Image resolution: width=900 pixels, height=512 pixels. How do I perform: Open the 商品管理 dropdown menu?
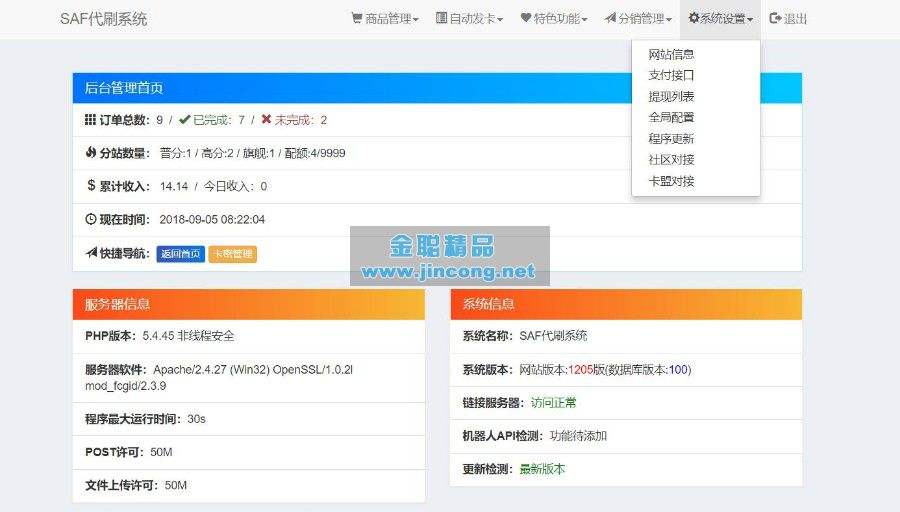[x=385, y=19]
